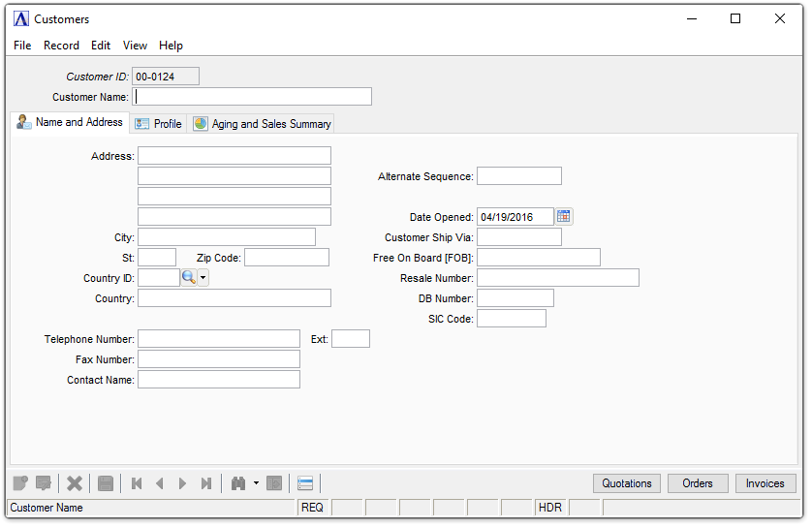The image size is (812, 527).
Task: Open the View menu
Action: pos(135,46)
